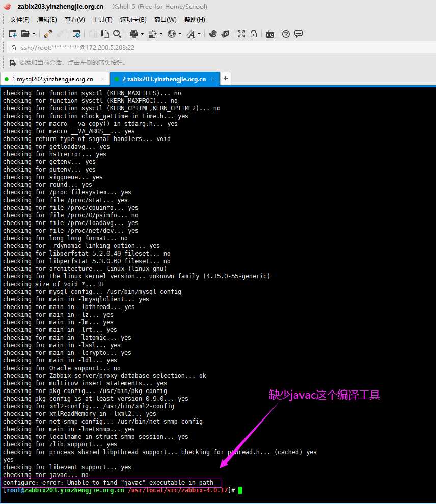Click the "checking for long long format... no" line

(65, 238)
